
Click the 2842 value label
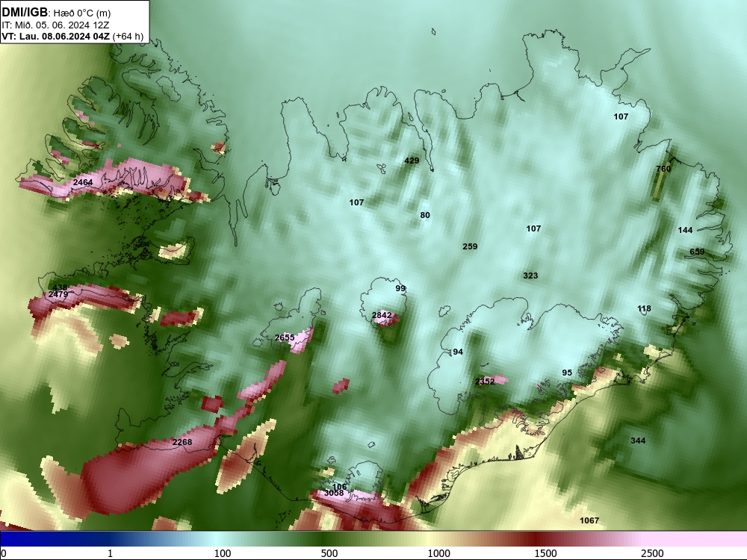tap(382, 315)
